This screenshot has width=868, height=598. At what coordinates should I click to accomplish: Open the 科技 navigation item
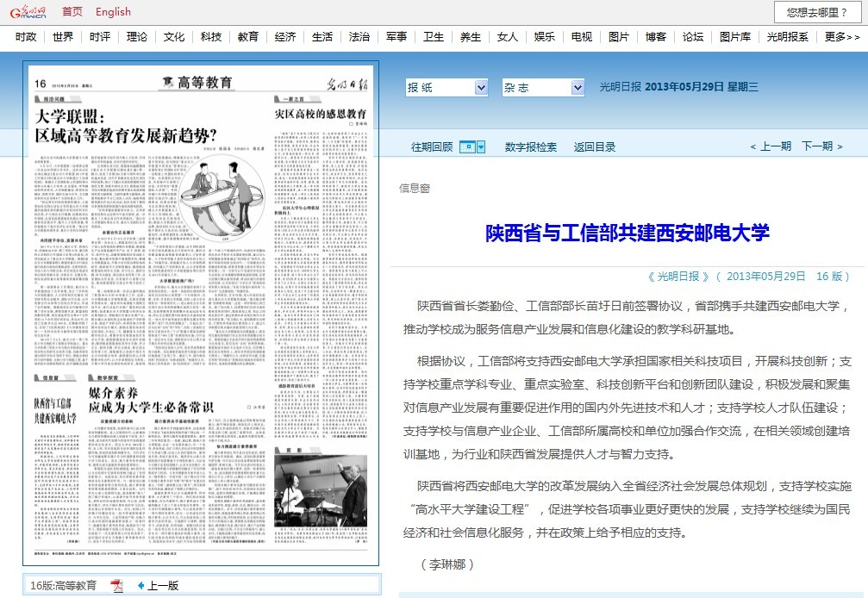(x=211, y=37)
